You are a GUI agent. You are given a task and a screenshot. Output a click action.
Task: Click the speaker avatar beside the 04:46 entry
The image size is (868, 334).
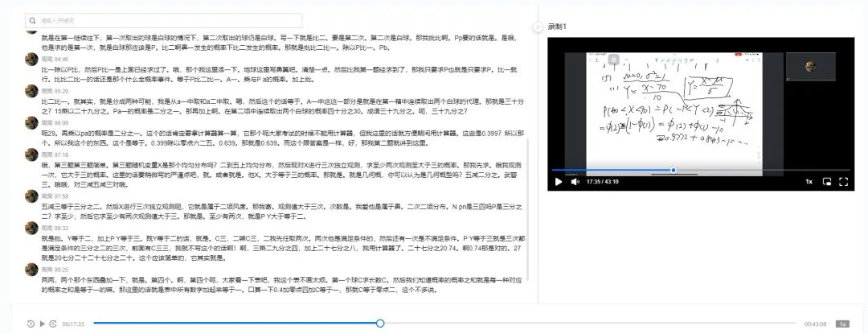(x=31, y=59)
